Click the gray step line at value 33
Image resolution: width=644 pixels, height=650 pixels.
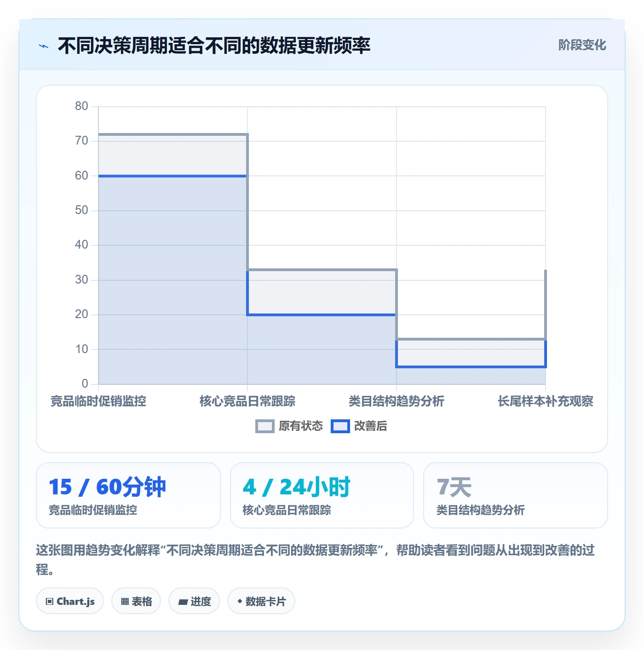coord(322,270)
